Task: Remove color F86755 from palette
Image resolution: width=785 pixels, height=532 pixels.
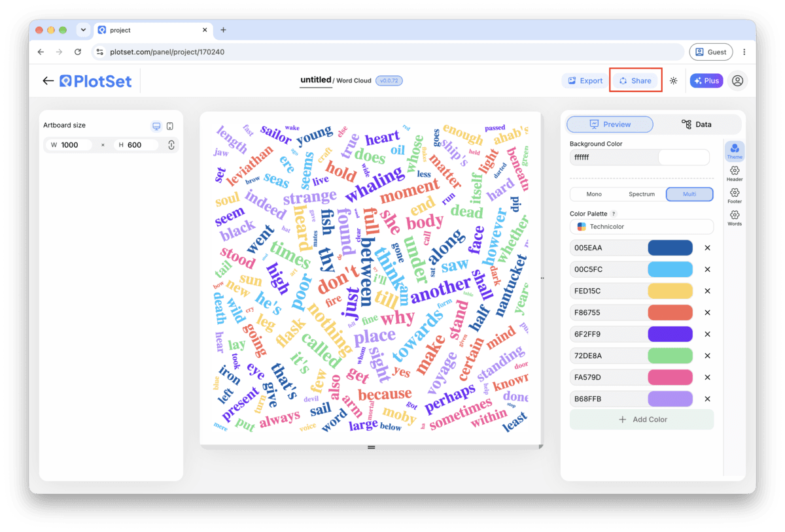Action: [x=707, y=313]
